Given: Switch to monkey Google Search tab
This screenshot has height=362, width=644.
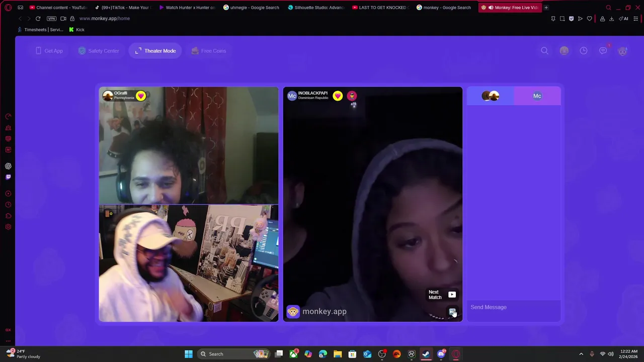Looking at the screenshot, I should point(445,8).
